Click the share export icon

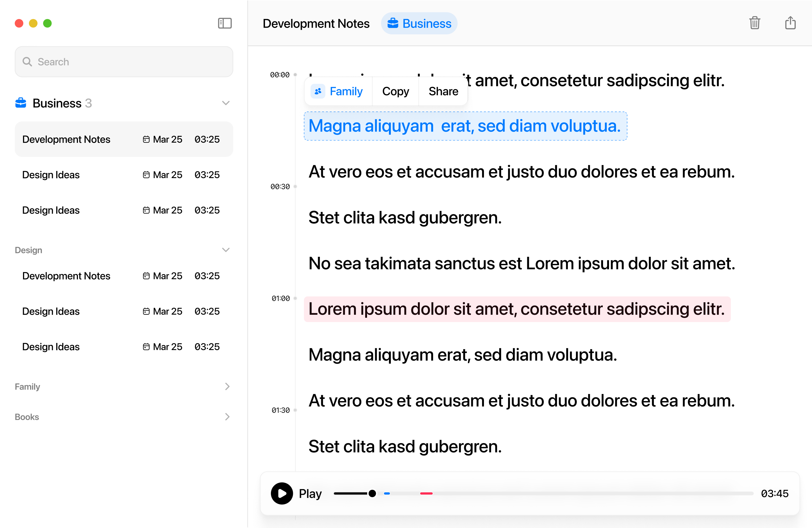point(790,23)
